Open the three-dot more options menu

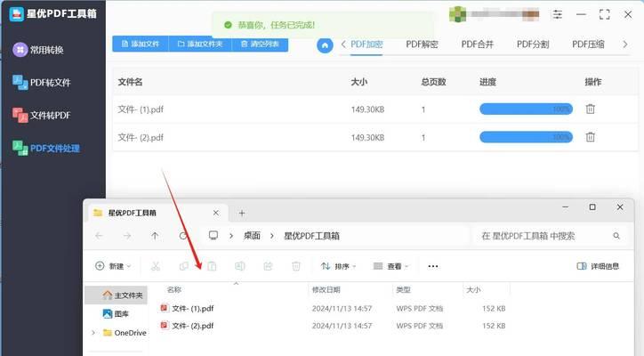click(x=433, y=266)
